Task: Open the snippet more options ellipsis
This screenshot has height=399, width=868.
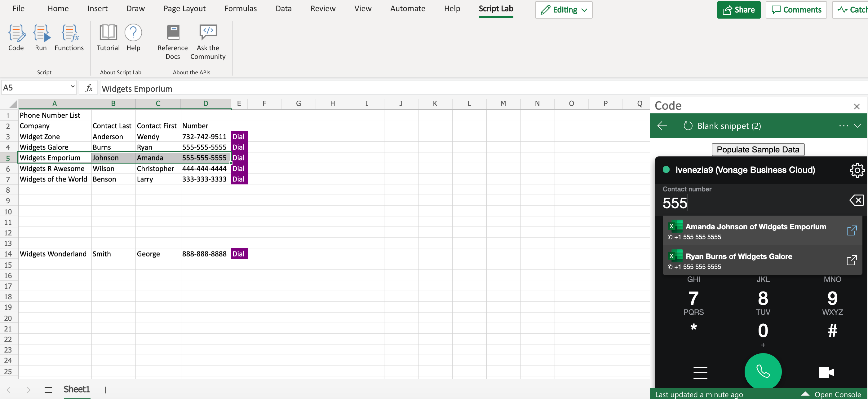Action: (x=844, y=125)
